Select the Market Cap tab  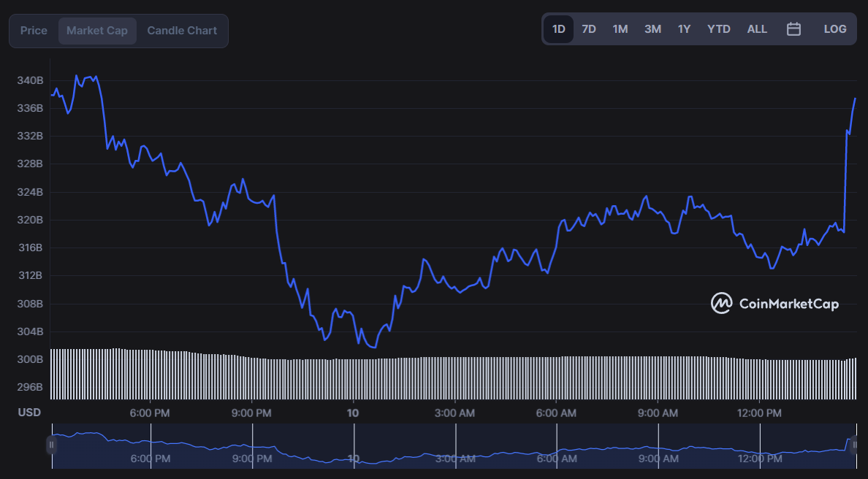pyautogui.click(x=97, y=31)
